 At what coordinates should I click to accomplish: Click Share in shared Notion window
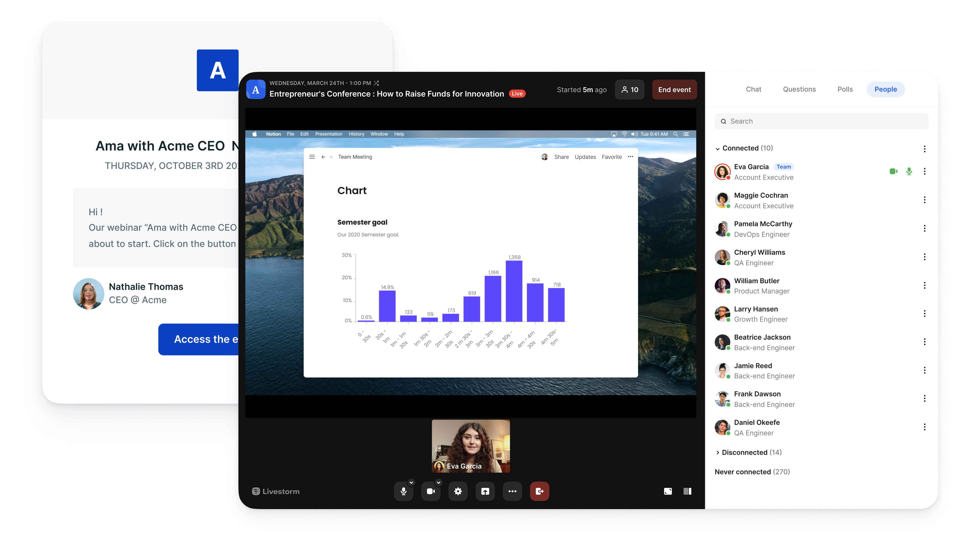click(x=561, y=157)
